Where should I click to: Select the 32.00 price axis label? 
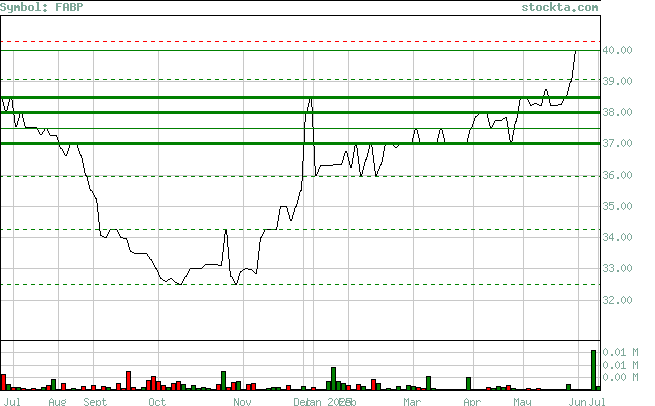(617, 300)
